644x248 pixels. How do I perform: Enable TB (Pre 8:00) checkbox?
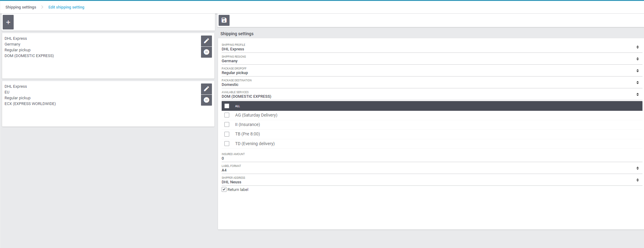pyautogui.click(x=227, y=134)
